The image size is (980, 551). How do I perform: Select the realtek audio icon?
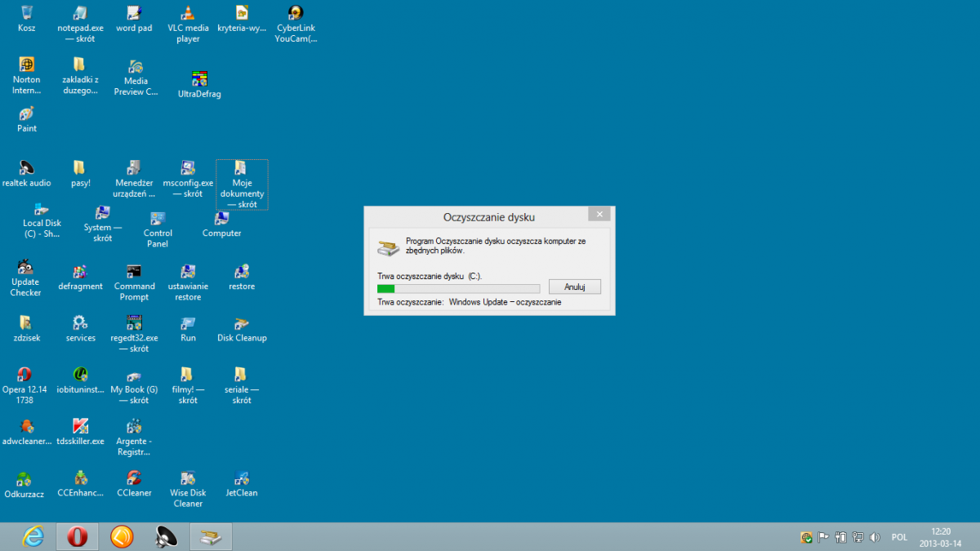[x=26, y=167]
